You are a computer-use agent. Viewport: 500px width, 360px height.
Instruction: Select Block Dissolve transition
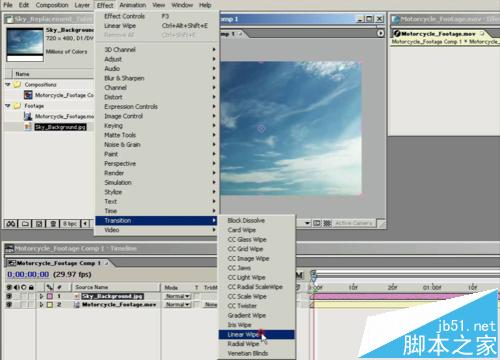click(256, 220)
